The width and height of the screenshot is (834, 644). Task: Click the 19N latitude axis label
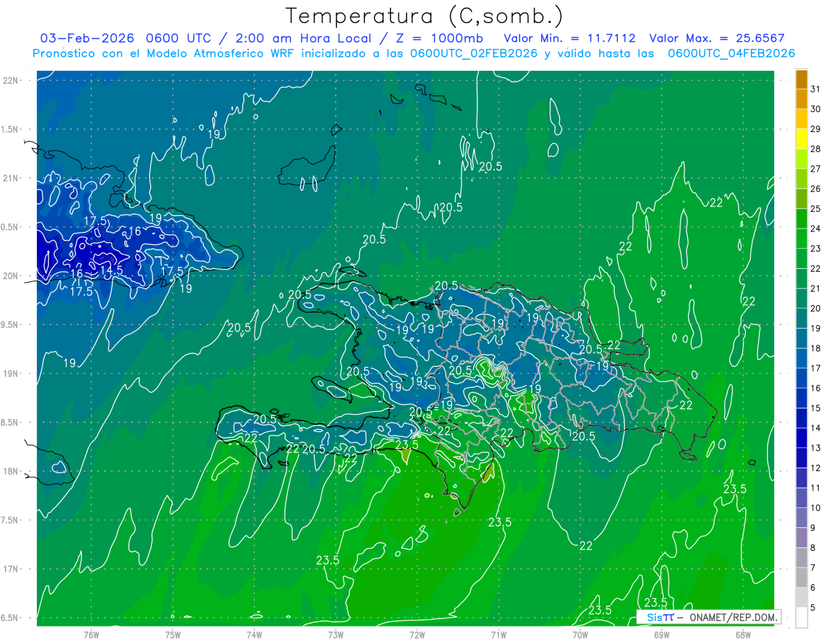pyautogui.click(x=11, y=374)
